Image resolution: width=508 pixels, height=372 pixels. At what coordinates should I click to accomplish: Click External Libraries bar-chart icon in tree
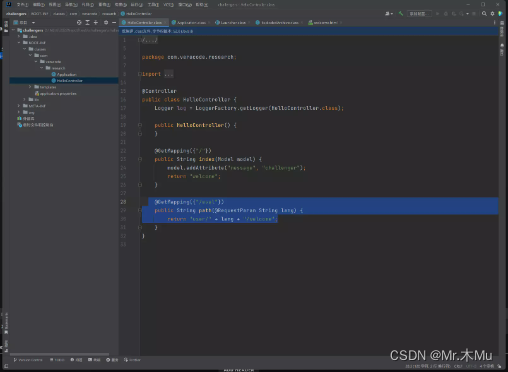[19, 118]
